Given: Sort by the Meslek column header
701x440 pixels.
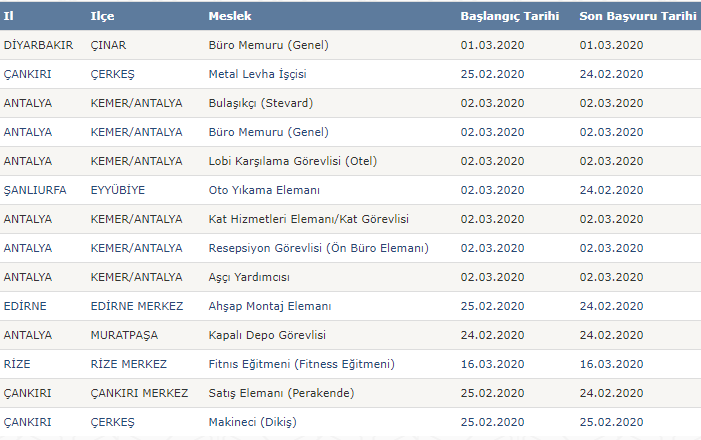Looking at the screenshot, I should pyautogui.click(x=230, y=16).
